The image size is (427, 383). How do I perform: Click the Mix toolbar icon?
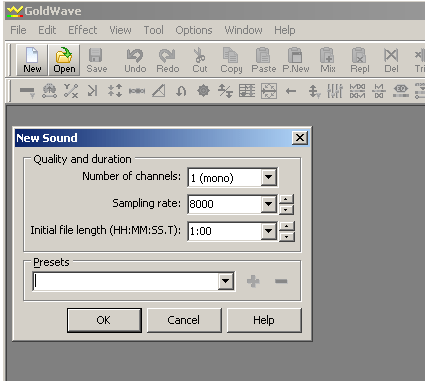(x=328, y=60)
